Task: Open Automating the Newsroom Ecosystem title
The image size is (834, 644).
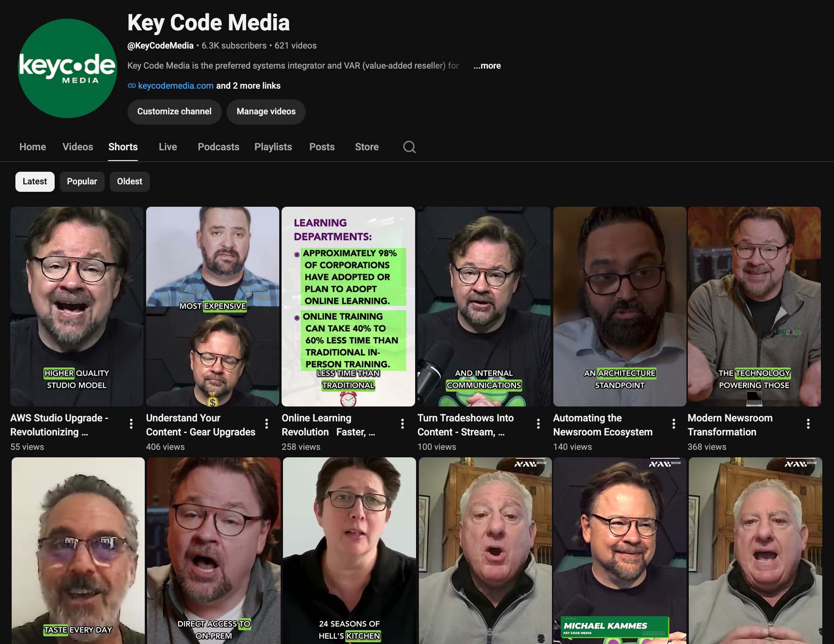Action: [603, 425]
